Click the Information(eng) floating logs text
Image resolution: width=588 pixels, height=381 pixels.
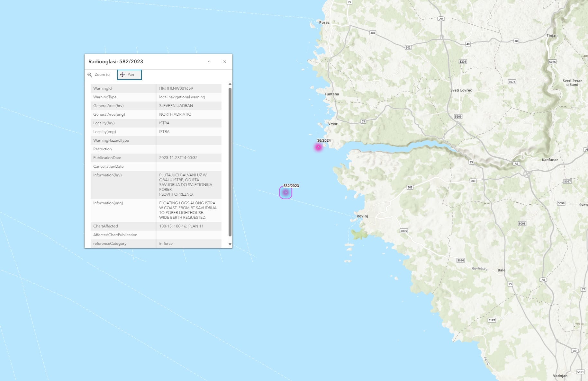click(187, 210)
